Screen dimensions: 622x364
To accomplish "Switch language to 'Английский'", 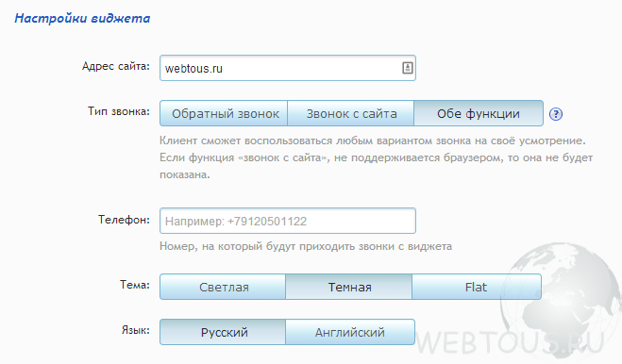I will (350, 332).
